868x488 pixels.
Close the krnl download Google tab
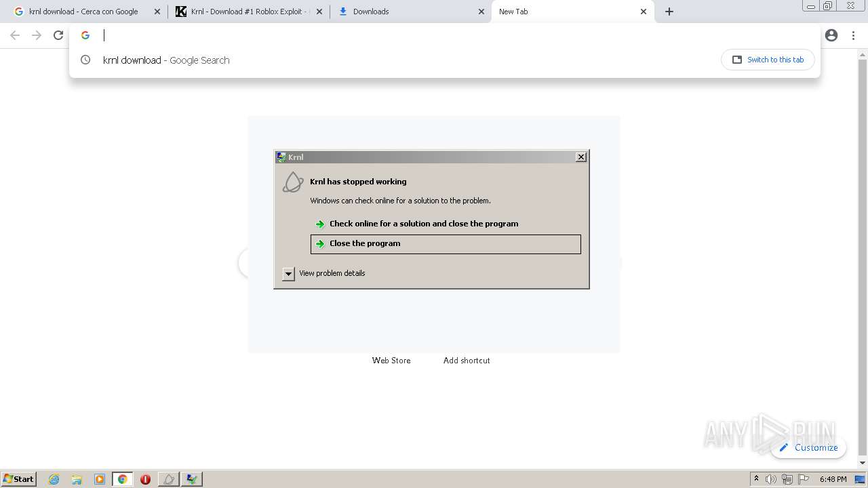coord(157,12)
